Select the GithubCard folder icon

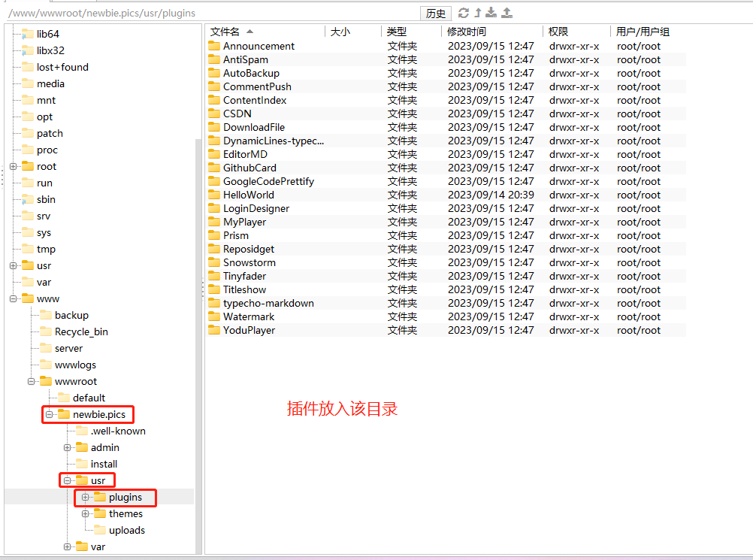(x=214, y=168)
